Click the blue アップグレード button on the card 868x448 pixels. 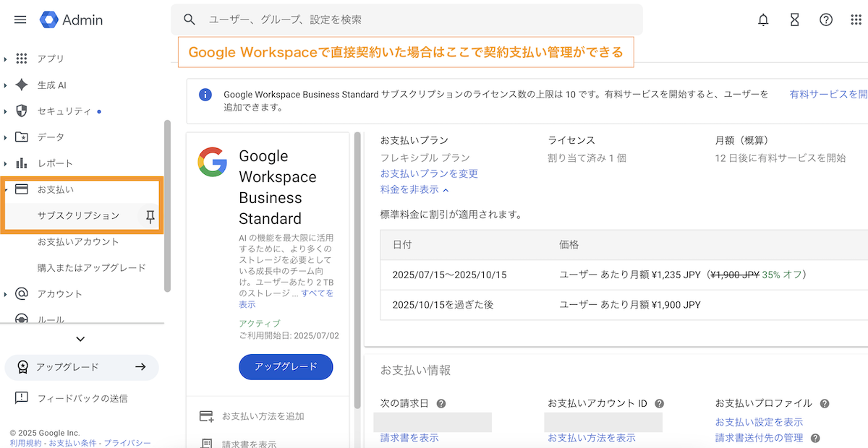coord(286,366)
